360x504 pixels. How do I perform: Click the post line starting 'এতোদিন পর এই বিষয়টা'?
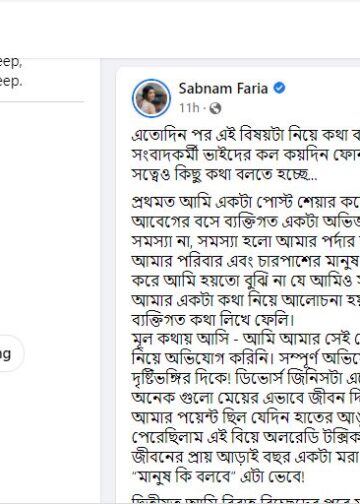[246, 135]
